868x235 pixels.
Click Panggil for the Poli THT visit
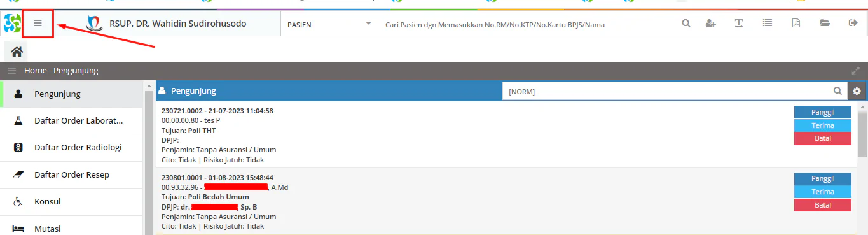click(x=822, y=112)
